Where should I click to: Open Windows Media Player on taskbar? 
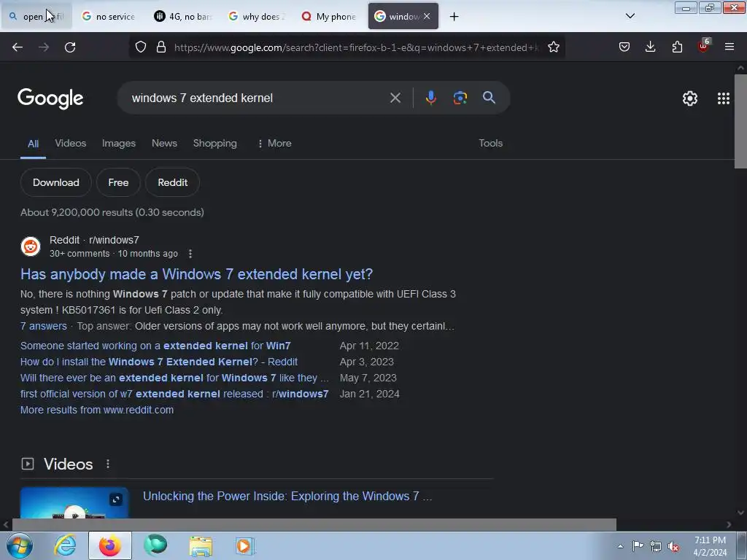[245, 546]
